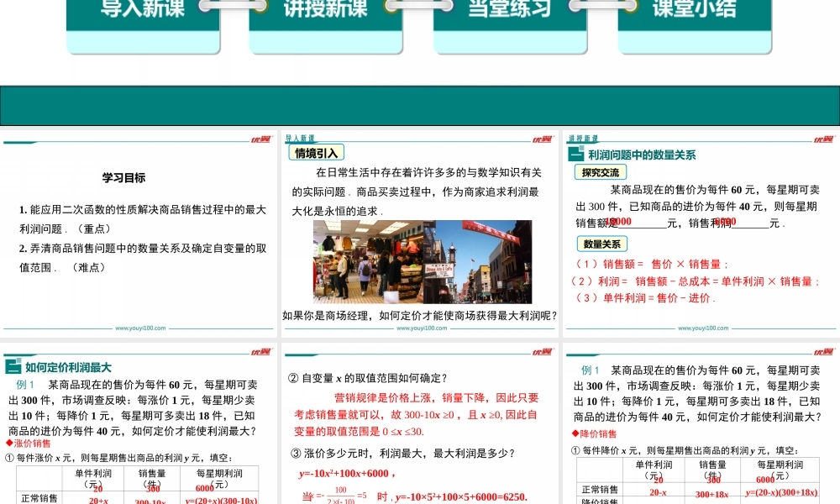
Task: Click the 优翼 logo on the 如何定价利润最大 slide
Action: (x=261, y=352)
